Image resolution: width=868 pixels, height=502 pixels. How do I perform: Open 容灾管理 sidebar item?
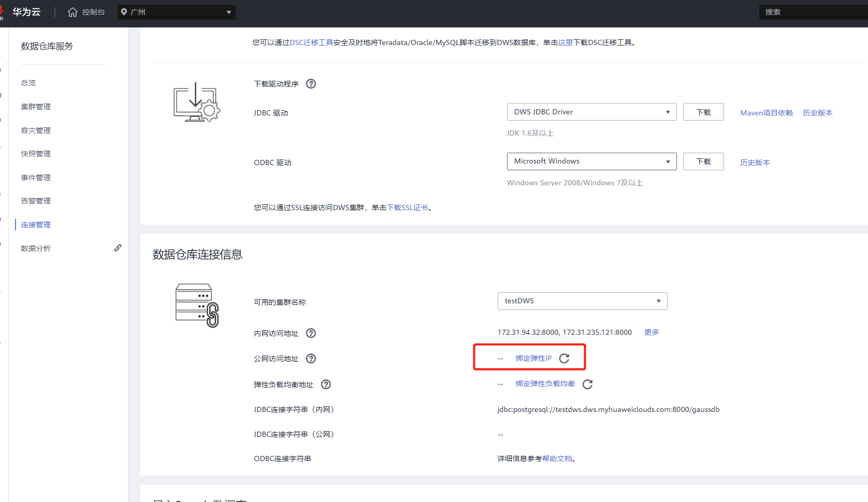point(36,130)
